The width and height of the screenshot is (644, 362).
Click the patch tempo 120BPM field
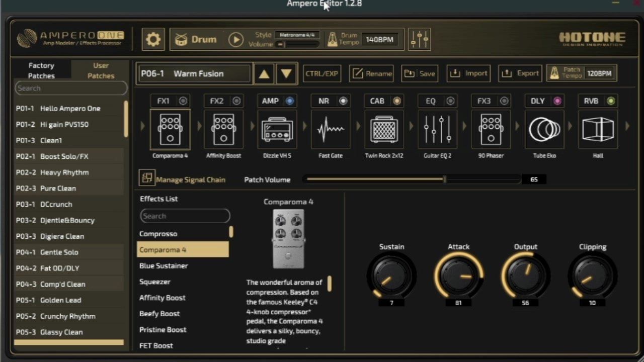click(599, 73)
